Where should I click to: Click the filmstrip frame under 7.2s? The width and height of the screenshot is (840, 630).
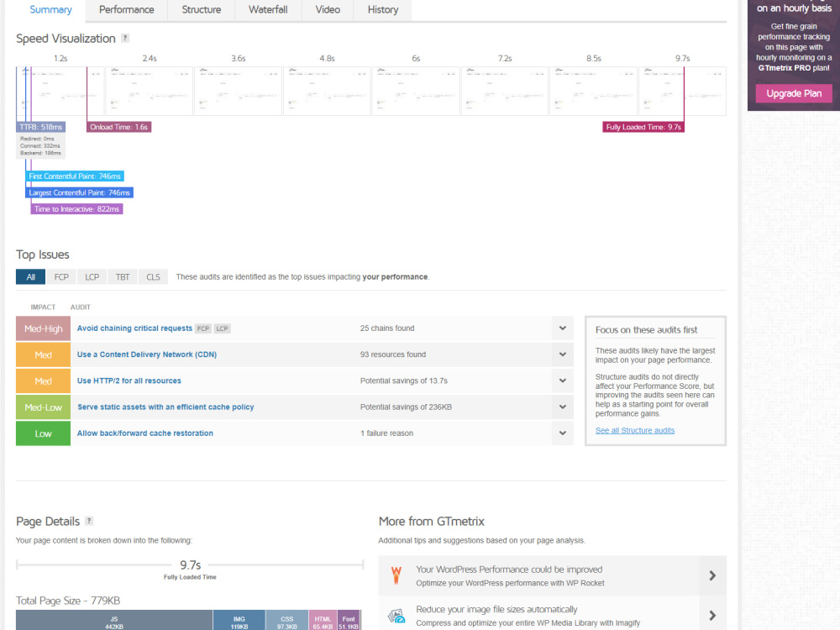505,91
